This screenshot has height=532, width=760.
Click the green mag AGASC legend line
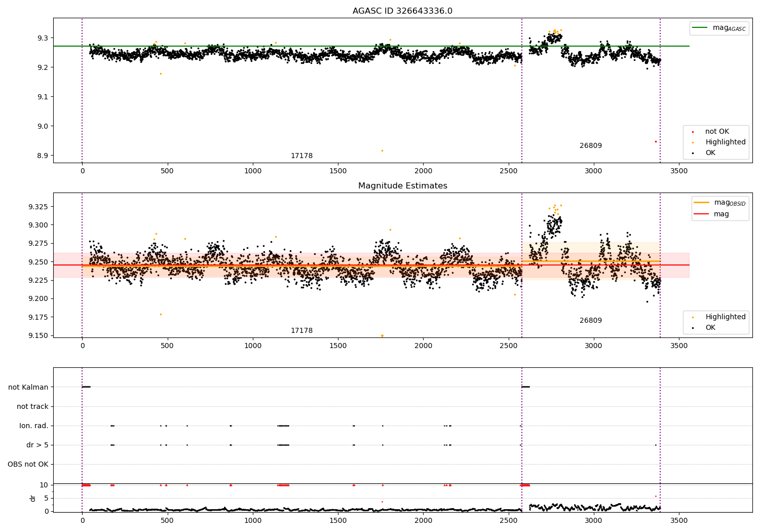point(700,28)
